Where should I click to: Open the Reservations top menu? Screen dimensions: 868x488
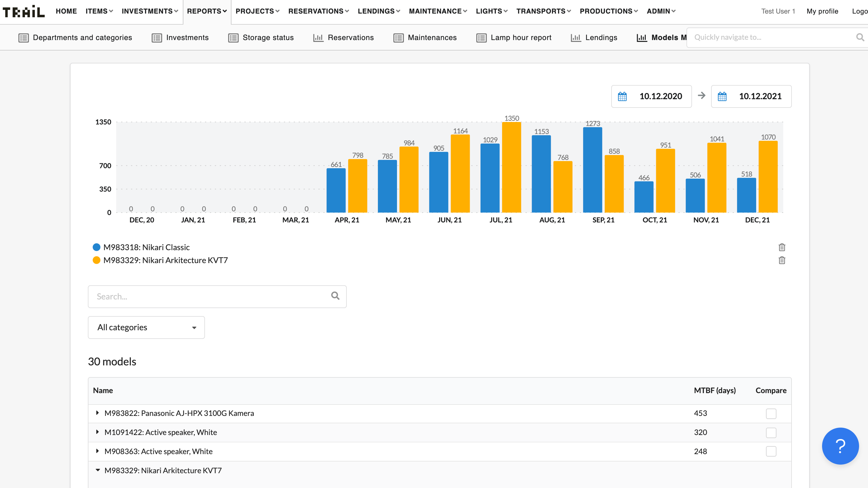318,11
